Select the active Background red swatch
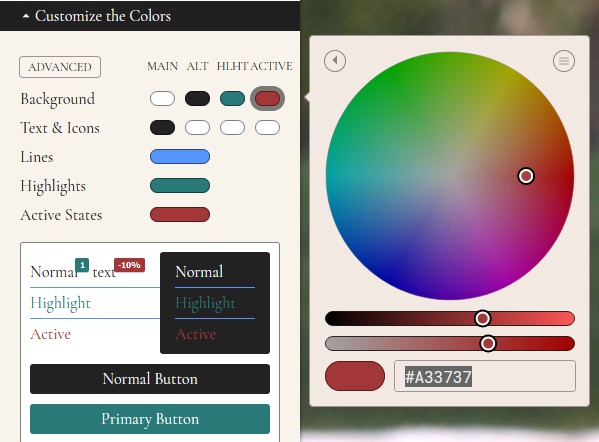This screenshot has width=599, height=442. click(x=267, y=99)
